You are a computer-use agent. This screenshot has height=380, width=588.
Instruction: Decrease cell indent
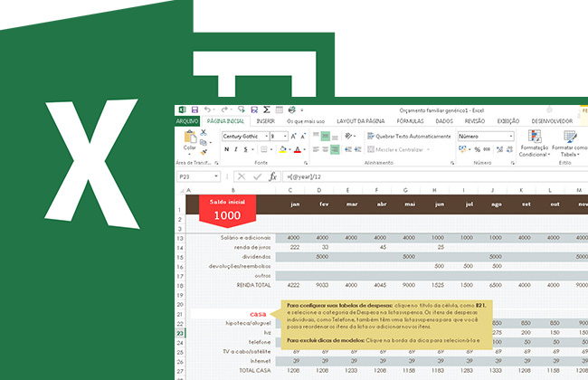pos(348,149)
